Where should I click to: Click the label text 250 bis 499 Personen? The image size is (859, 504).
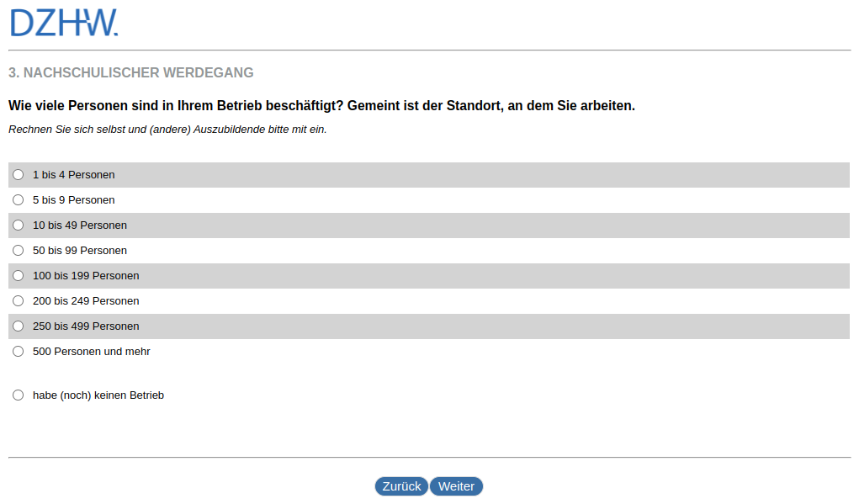[86, 326]
